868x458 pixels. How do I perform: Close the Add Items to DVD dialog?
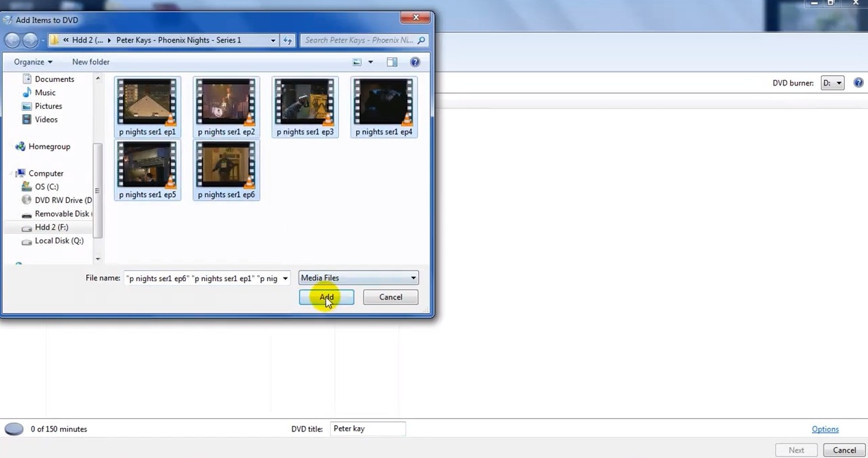click(415, 17)
